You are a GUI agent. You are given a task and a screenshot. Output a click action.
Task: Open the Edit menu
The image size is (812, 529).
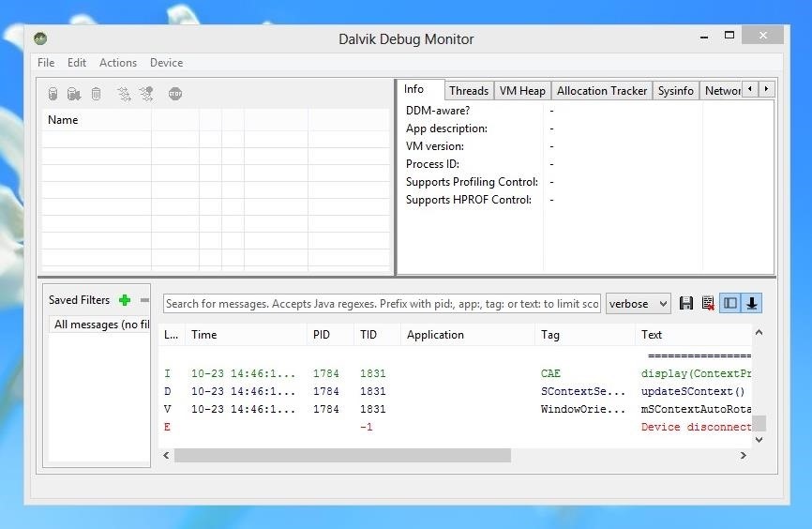[77, 63]
